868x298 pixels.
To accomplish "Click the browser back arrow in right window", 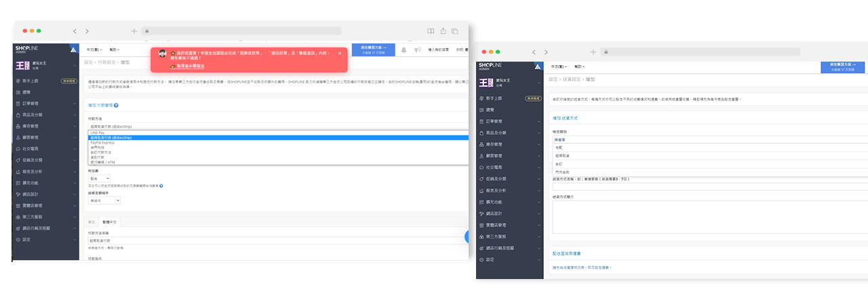I will point(535,52).
